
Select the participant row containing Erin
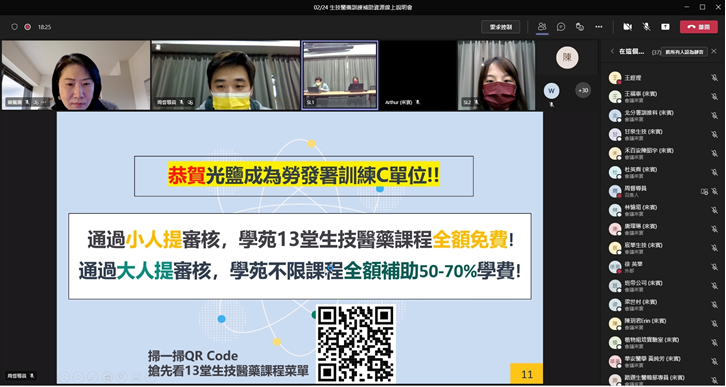coord(663,323)
